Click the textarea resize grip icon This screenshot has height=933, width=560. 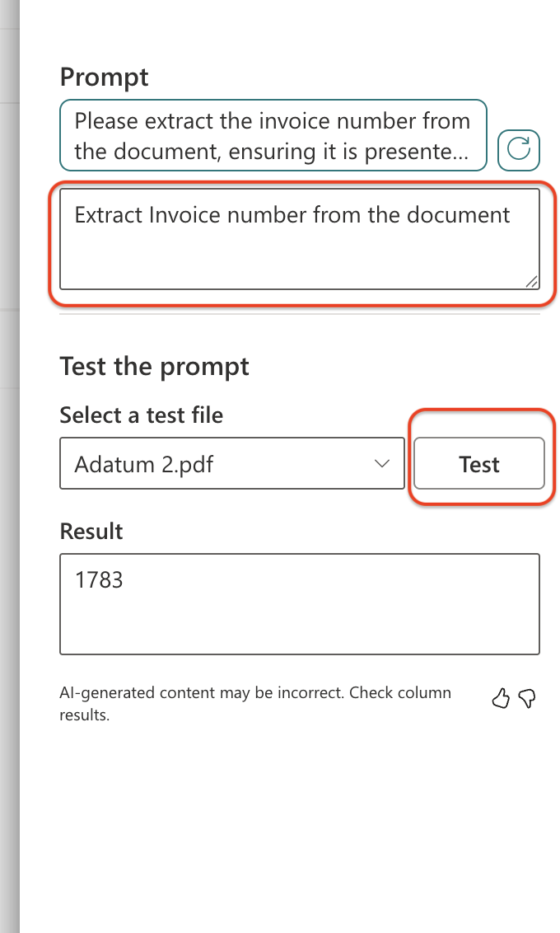coord(532,282)
